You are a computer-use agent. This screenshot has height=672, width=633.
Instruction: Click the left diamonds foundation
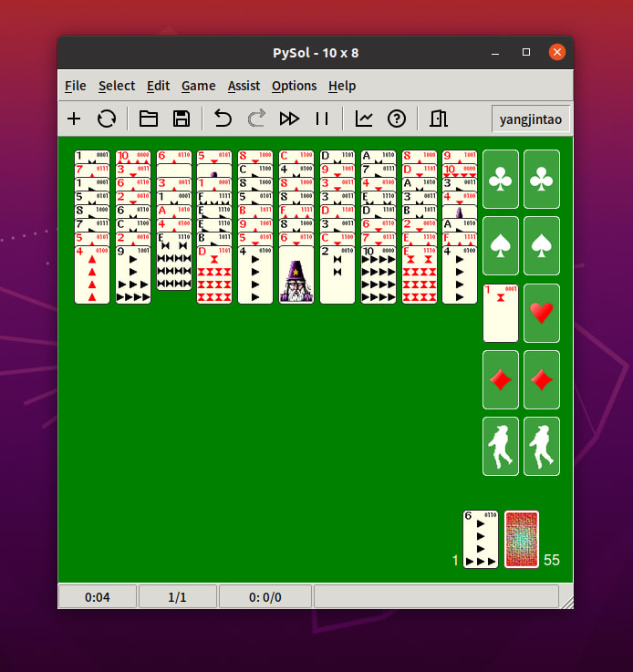click(x=501, y=379)
